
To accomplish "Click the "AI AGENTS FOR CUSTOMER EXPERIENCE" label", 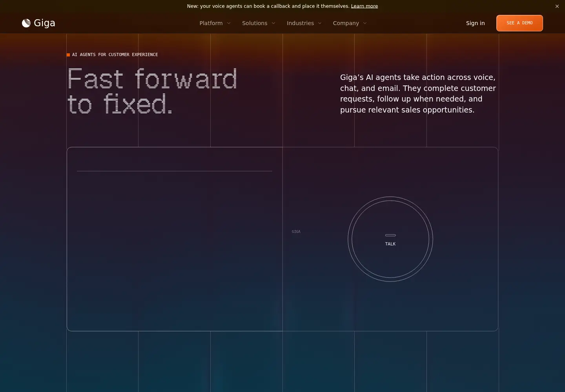I will click(x=115, y=55).
